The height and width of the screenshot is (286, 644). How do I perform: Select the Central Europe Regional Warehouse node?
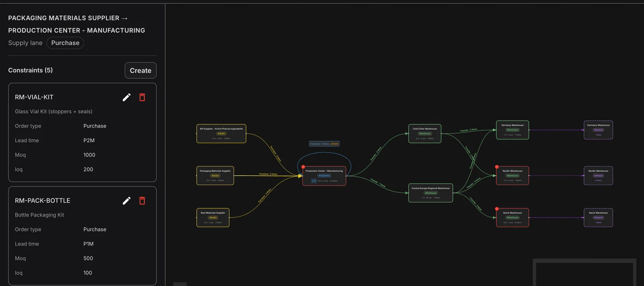pyautogui.click(x=431, y=193)
